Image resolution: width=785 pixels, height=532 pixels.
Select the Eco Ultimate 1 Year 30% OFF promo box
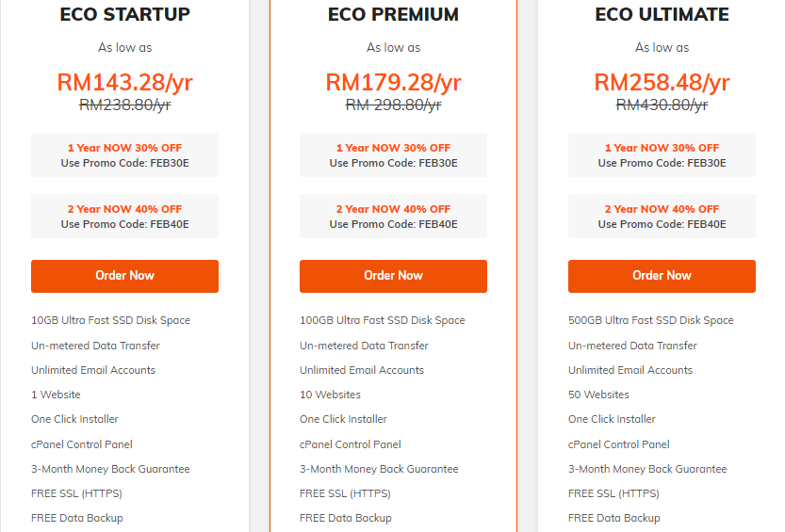pyautogui.click(x=662, y=155)
